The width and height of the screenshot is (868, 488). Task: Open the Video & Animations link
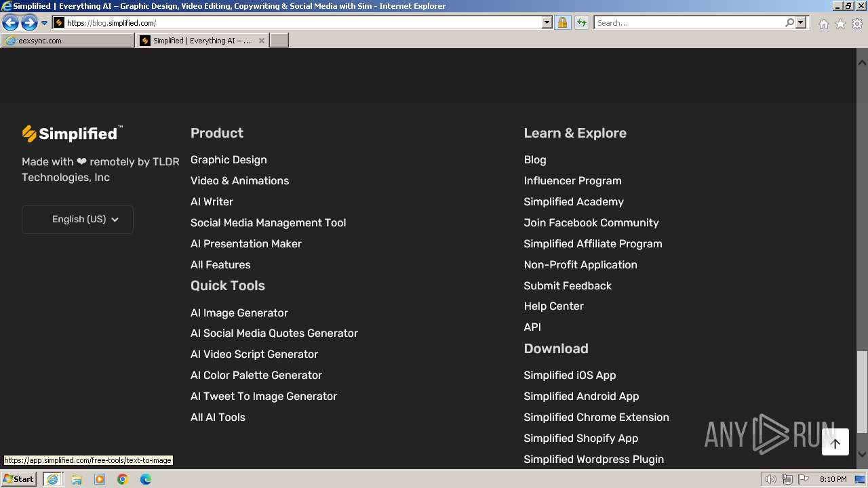(x=239, y=181)
